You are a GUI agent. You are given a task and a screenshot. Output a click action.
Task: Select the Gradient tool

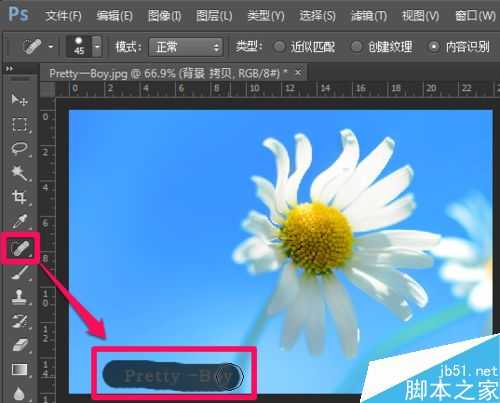coord(19,369)
